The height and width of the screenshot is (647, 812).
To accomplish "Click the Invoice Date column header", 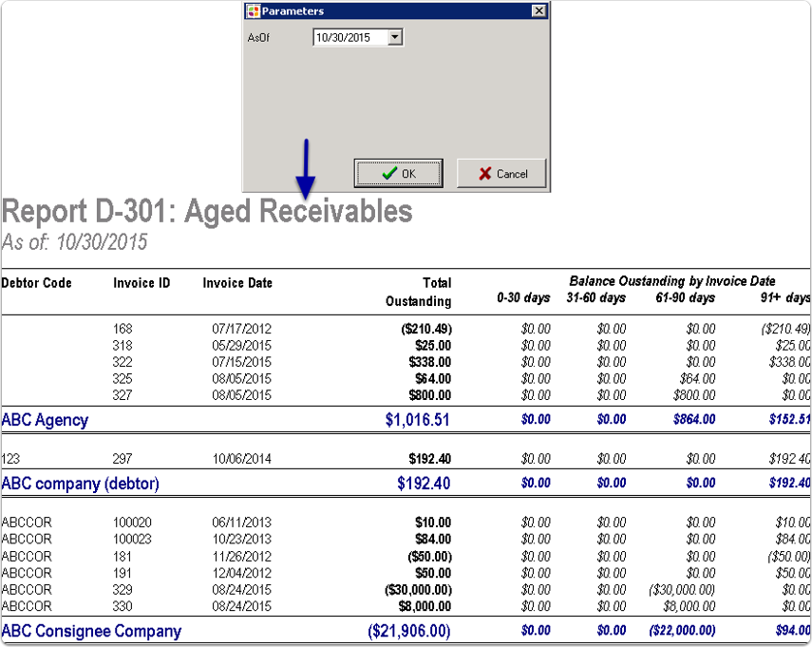I will coord(236,282).
